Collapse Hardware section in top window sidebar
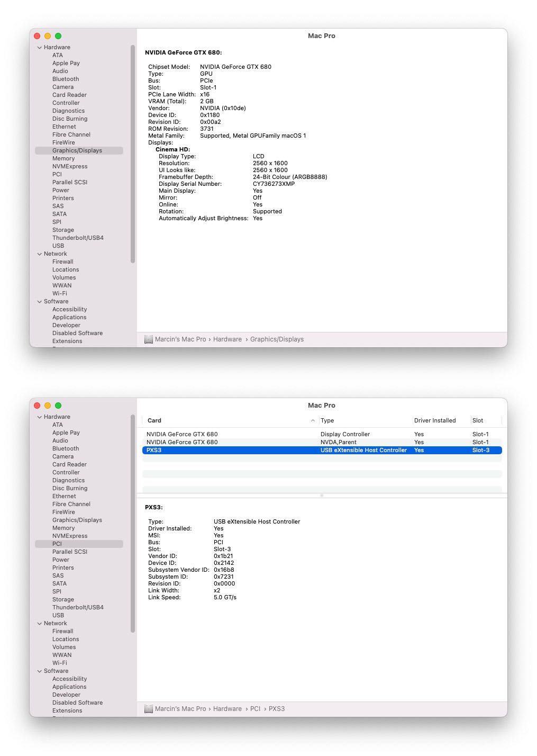 (x=40, y=48)
